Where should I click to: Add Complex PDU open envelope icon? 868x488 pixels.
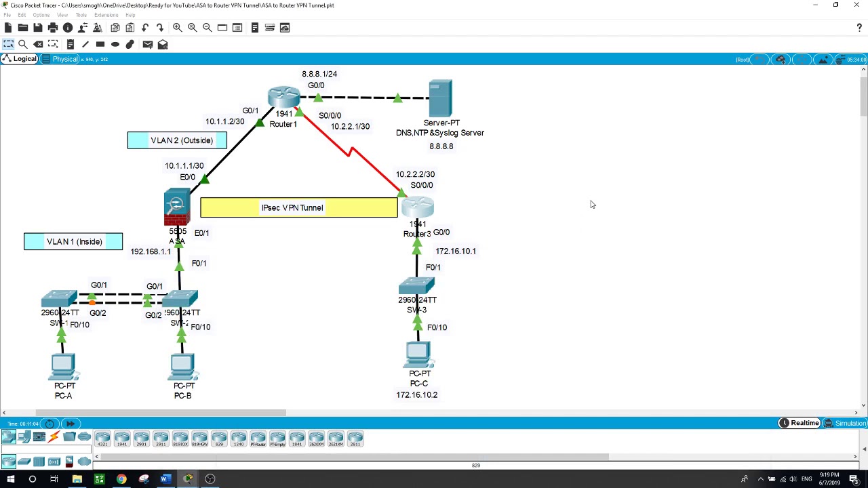163,44
